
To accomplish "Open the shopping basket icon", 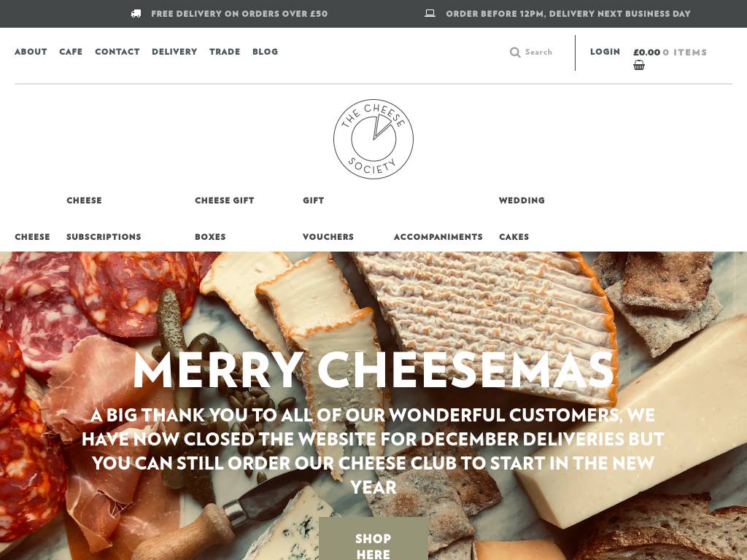I will point(639,65).
